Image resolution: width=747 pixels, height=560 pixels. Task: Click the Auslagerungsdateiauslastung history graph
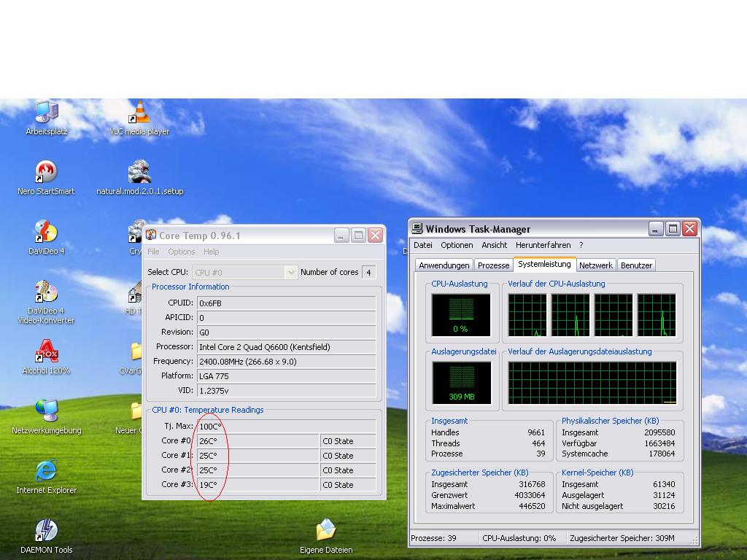pos(592,383)
